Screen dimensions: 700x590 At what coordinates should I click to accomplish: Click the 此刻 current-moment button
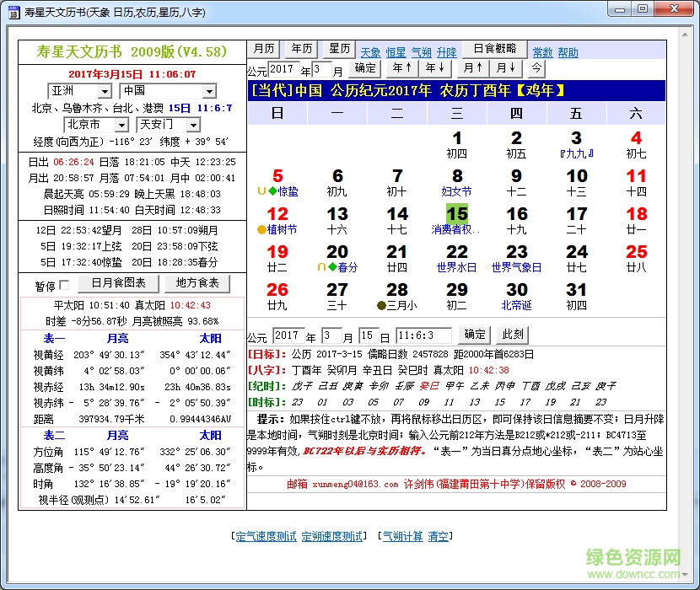coord(514,335)
